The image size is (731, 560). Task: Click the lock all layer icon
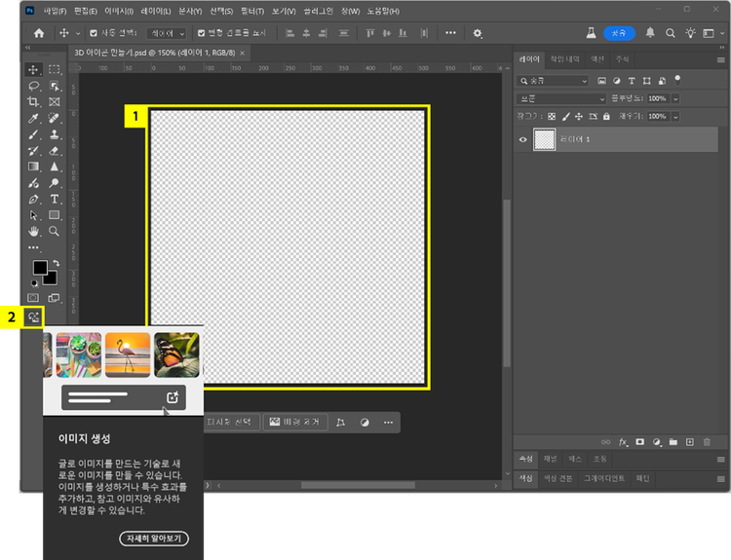(606, 116)
